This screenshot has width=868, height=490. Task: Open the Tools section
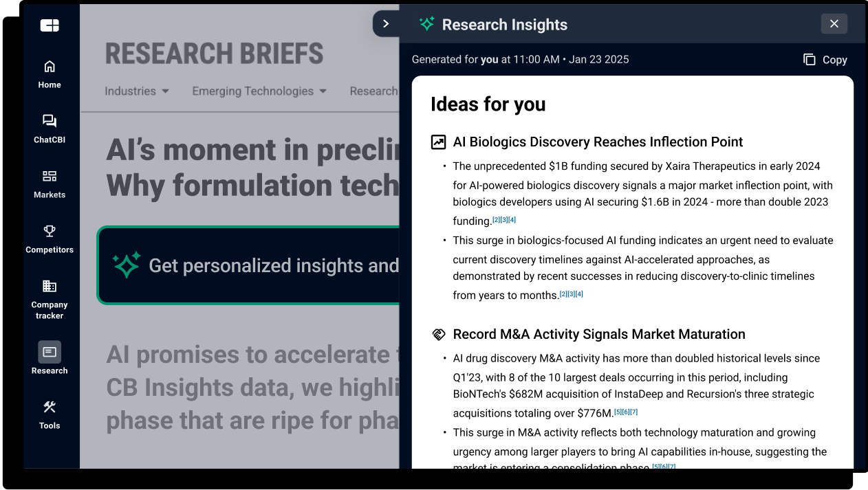pos(49,415)
